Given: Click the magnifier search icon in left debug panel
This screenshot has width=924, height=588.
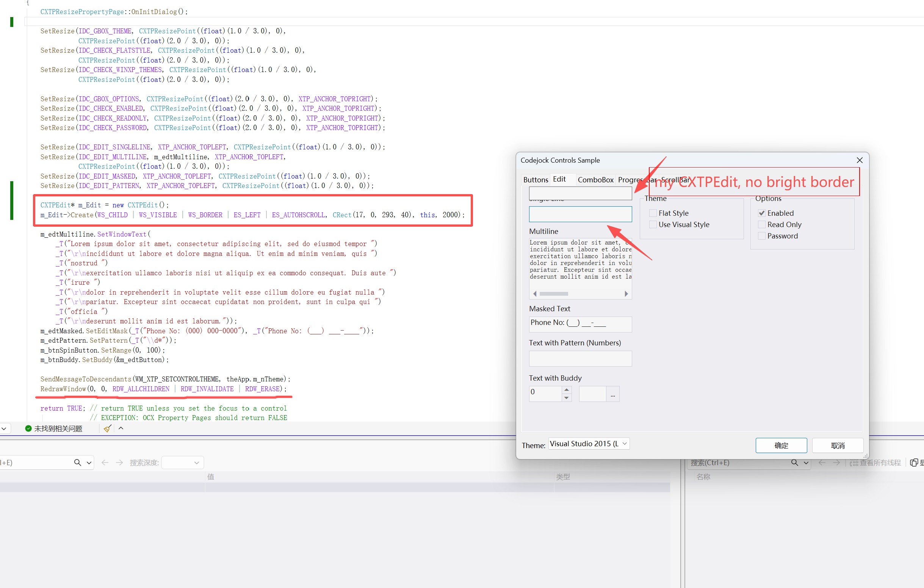Looking at the screenshot, I should (x=78, y=463).
